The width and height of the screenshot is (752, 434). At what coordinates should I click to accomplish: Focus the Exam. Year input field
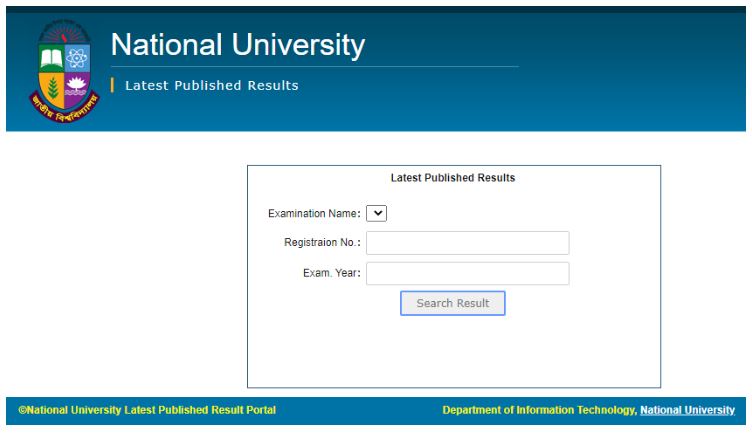coord(467,274)
